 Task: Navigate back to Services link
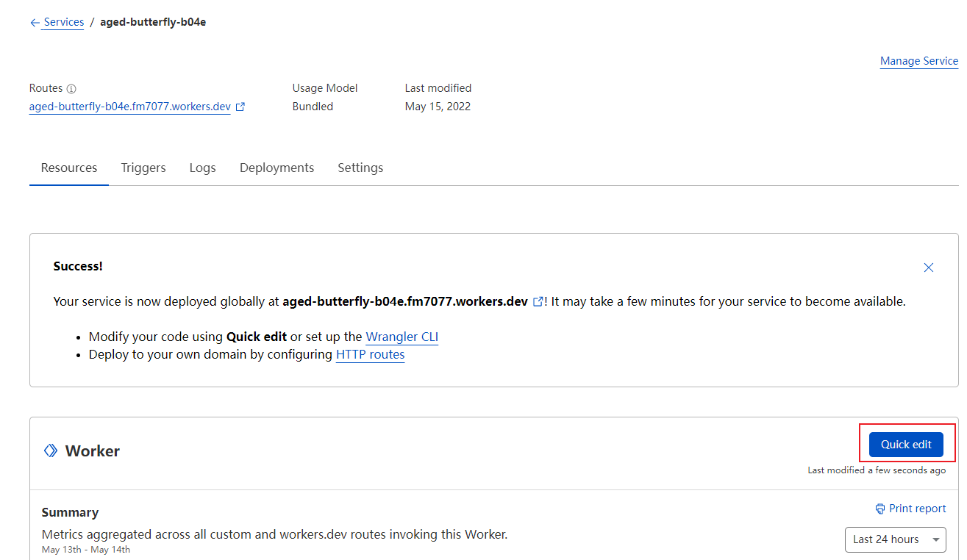(x=64, y=22)
